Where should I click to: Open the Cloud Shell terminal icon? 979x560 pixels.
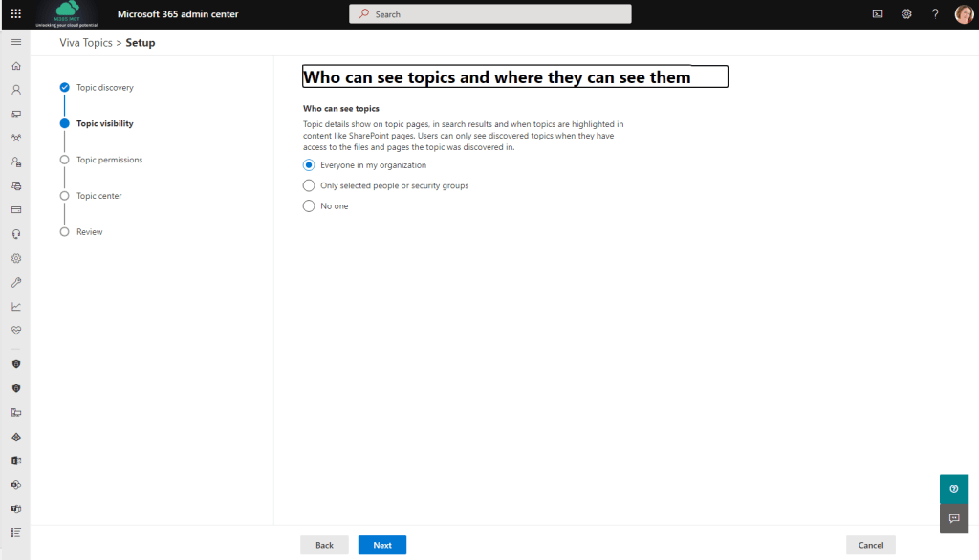click(x=878, y=13)
